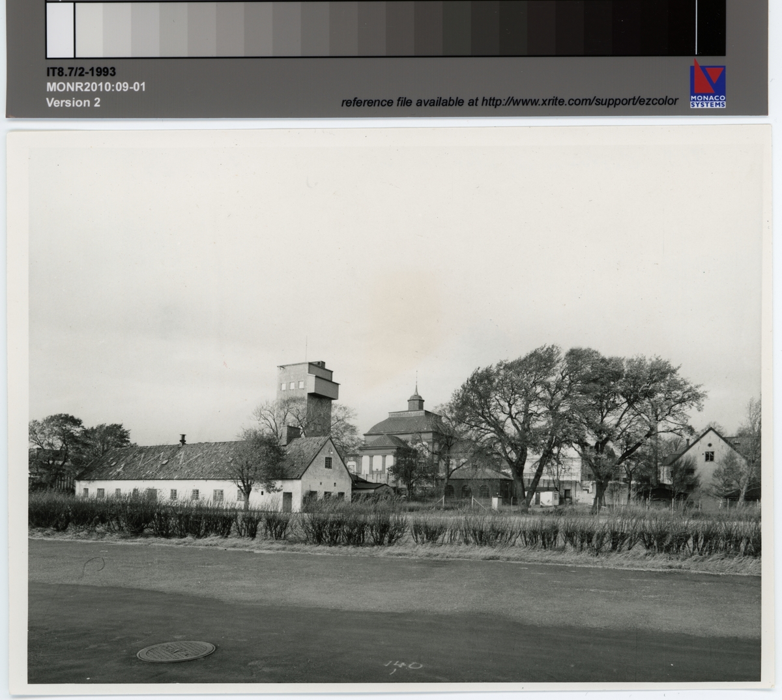This screenshot has width=782, height=700.
Task: Click the Monaco Systems logo
Action: [x=708, y=83]
